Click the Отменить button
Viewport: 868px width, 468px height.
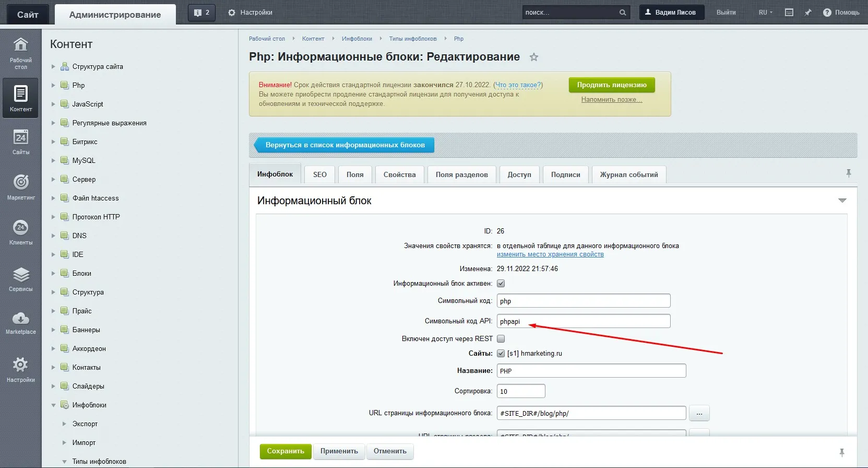click(x=390, y=451)
